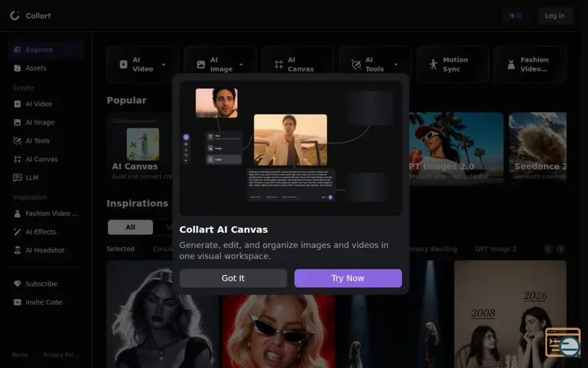Viewport: 588px width, 368px height.
Task: Select the All inspirations tab
Action: click(x=131, y=227)
